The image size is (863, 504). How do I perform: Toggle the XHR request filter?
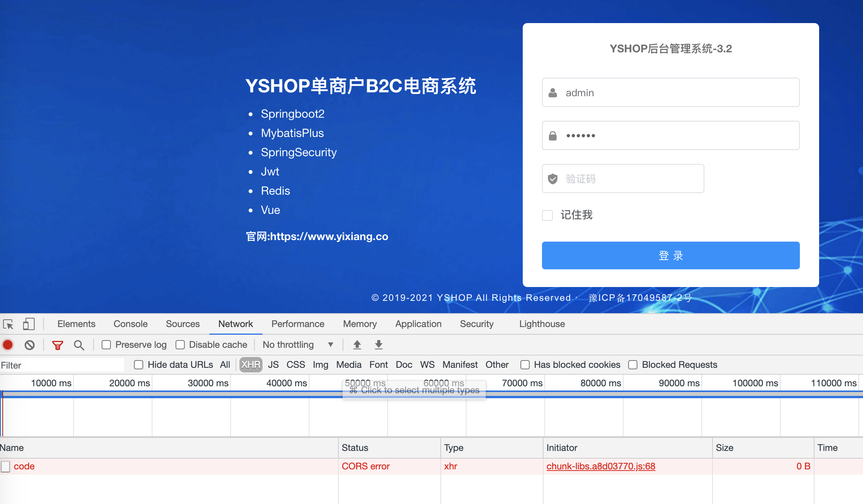point(251,365)
